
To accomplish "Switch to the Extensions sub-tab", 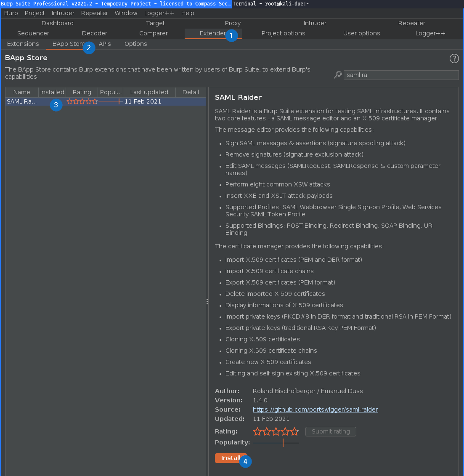I will click(23, 44).
